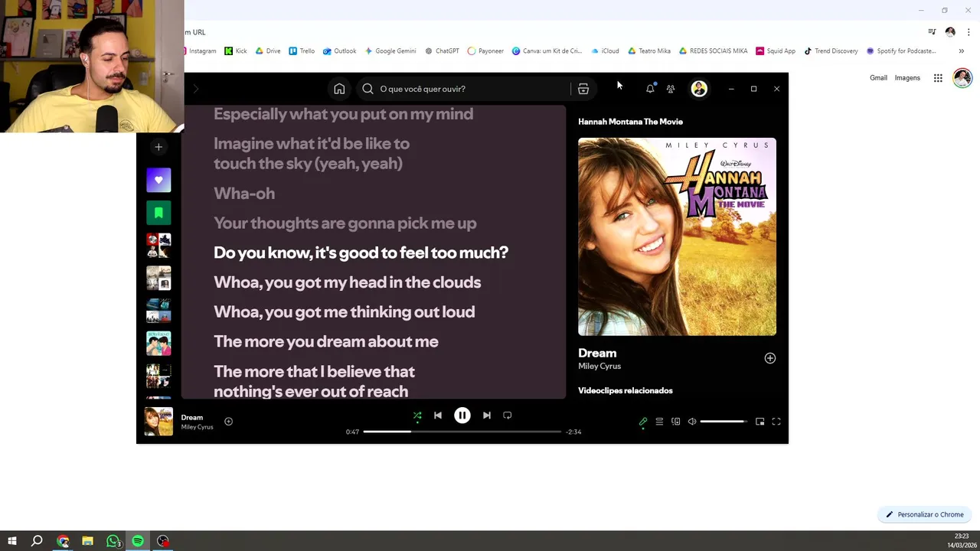Open Liked Songs purple heart playlist
The height and width of the screenshot is (551, 980).
(x=158, y=180)
